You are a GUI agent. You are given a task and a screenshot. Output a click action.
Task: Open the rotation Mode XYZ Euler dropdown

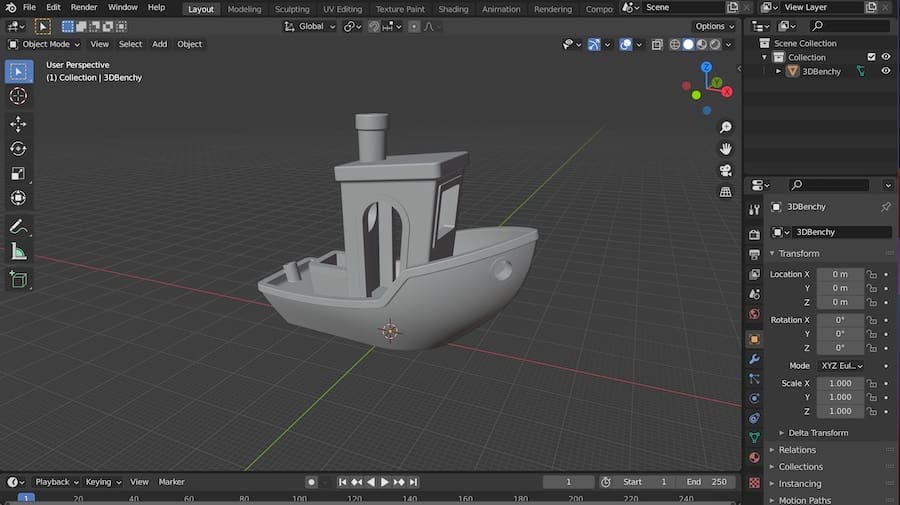point(841,366)
